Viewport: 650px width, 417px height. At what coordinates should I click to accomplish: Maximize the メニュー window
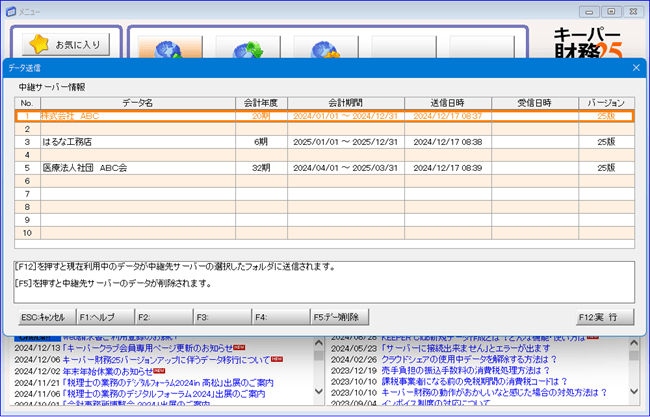click(611, 12)
